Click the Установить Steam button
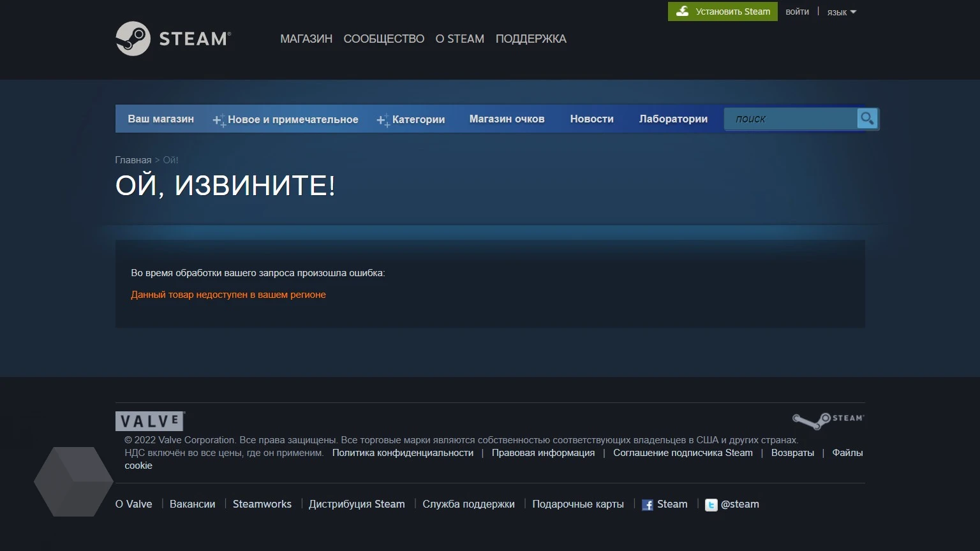The image size is (980, 551). click(723, 11)
